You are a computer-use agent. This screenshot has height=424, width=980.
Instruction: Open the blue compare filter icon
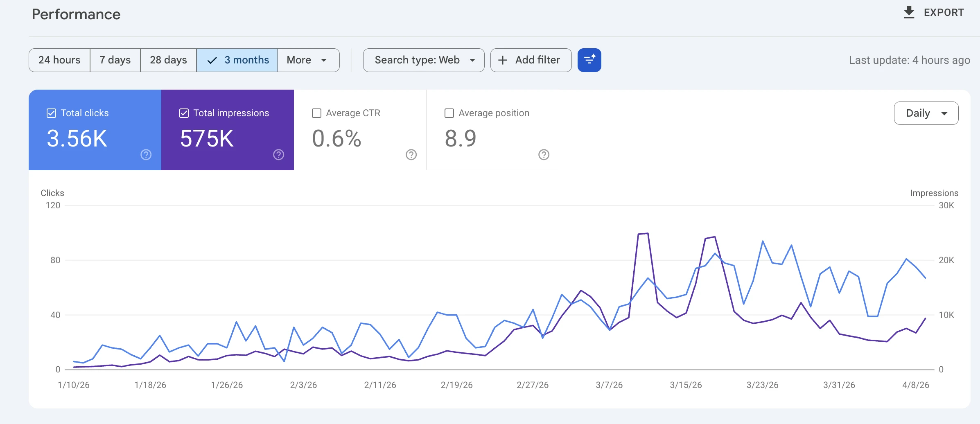[589, 60]
